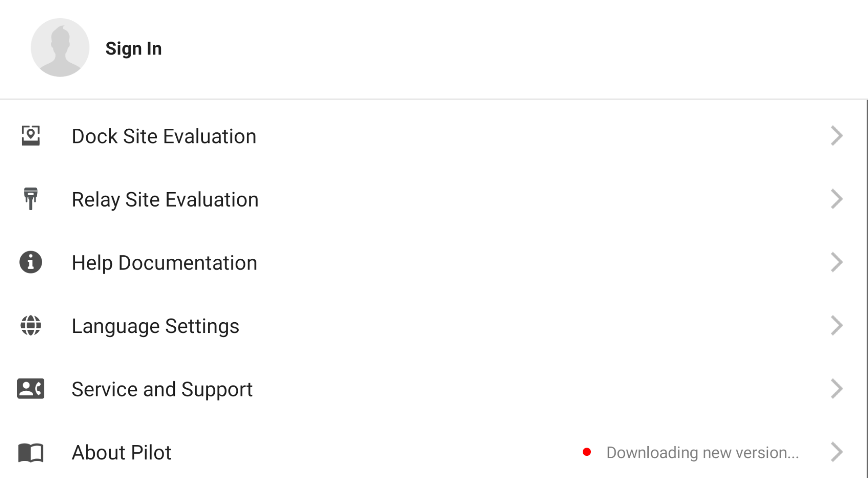Click the Sign In label
The width and height of the screenshot is (868, 478).
tap(134, 49)
